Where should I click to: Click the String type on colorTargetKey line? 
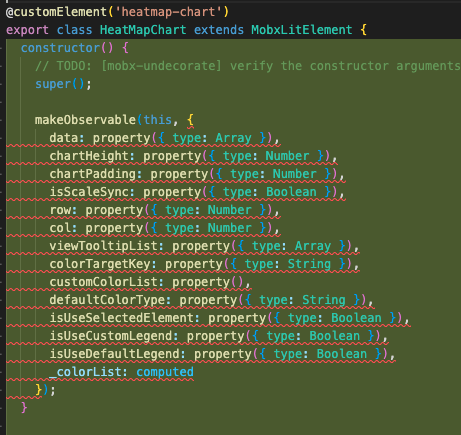click(x=309, y=264)
